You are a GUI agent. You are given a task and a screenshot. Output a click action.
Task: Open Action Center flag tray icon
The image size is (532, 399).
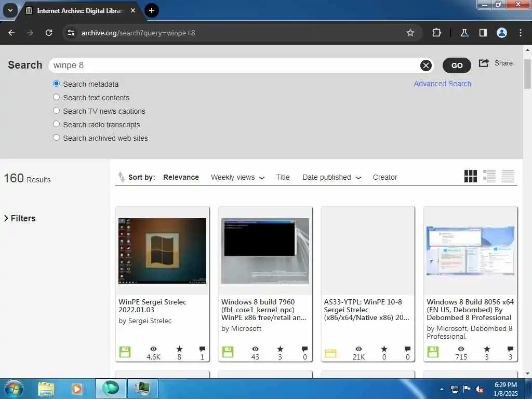[467, 389]
